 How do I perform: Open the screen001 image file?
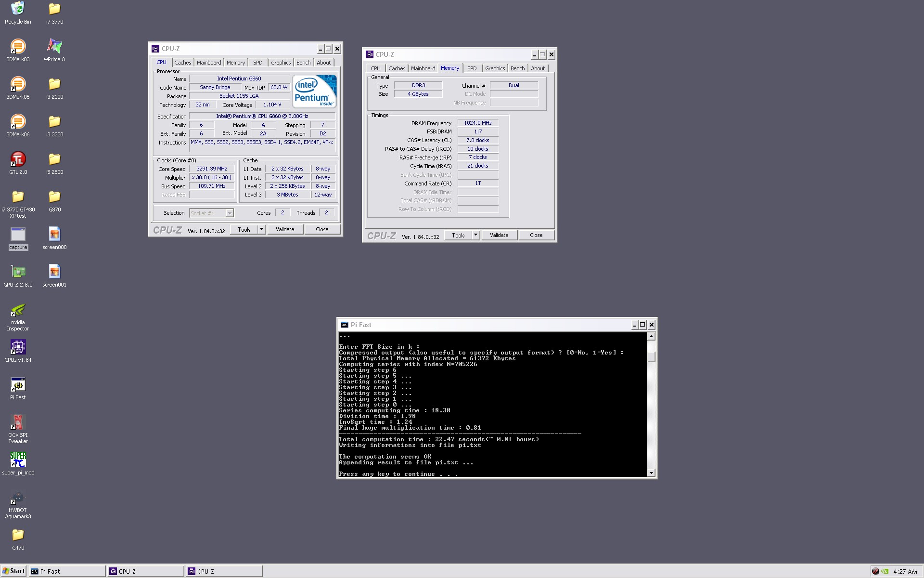(x=54, y=276)
